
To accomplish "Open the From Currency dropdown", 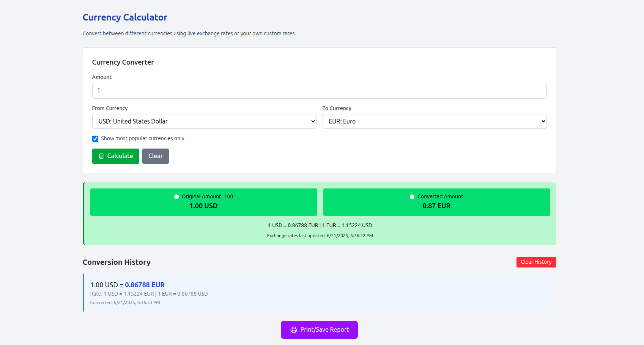I will coord(204,121).
